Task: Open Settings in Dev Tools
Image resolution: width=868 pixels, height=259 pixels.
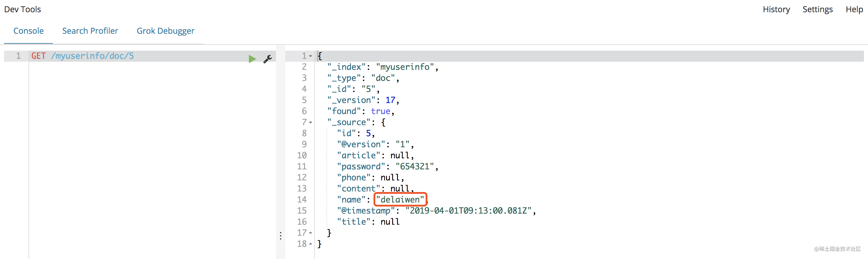Action: pos(817,9)
